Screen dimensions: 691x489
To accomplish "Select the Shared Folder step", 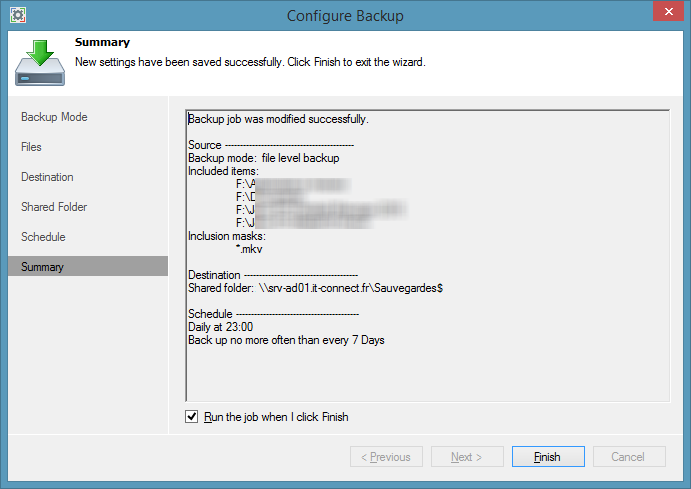I will [x=54, y=207].
